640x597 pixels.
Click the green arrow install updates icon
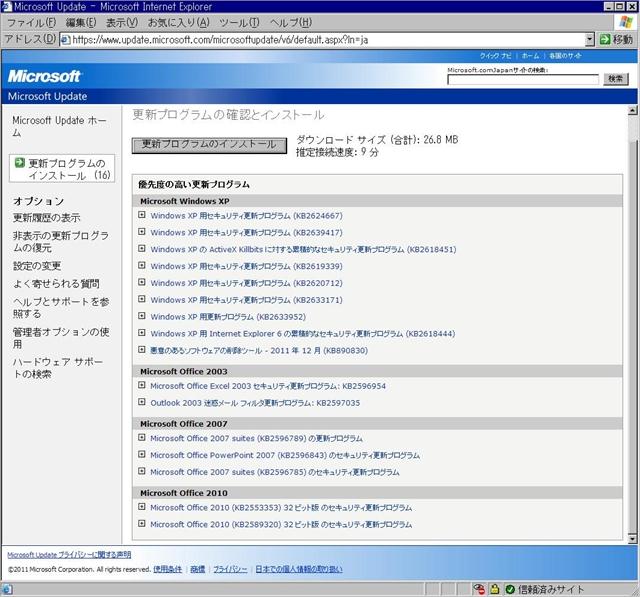(20, 163)
